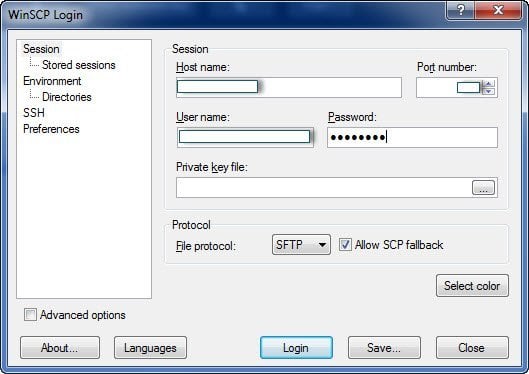Screen dimensions: 529x374
Task: Focus the Password field
Action: pos(412,137)
